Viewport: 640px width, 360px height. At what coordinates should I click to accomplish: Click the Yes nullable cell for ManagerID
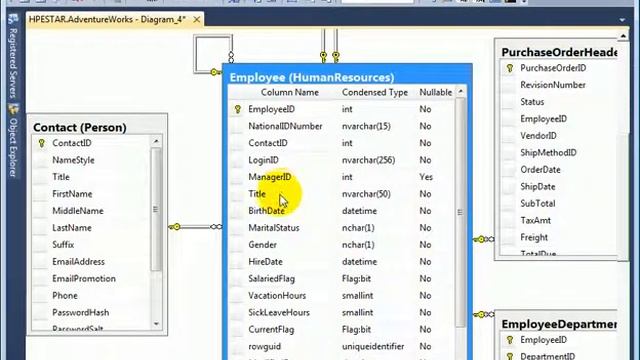pos(426,177)
